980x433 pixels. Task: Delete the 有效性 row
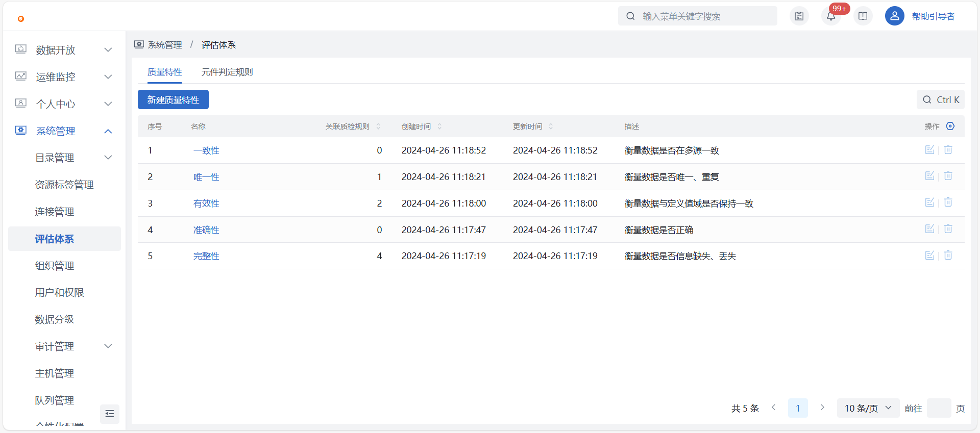pyautogui.click(x=948, y=202)
